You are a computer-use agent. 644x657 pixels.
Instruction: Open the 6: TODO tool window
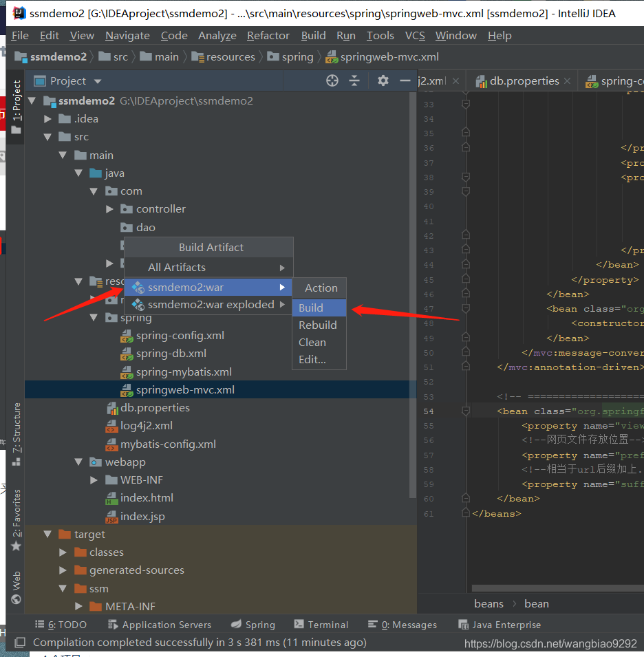pos(61,625)
